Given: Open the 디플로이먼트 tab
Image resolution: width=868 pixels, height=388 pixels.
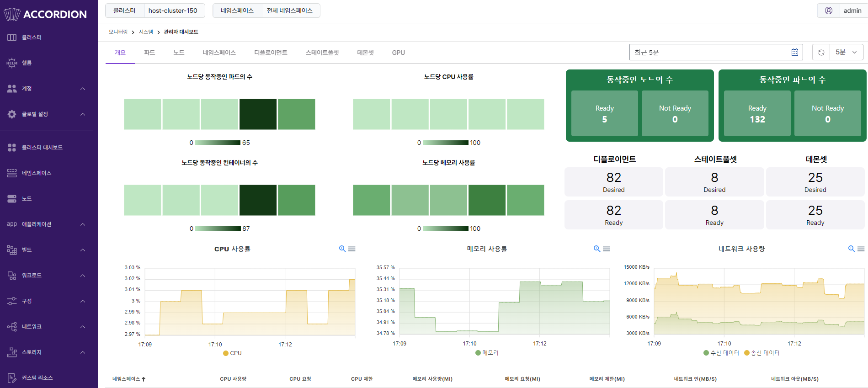Looking at the screenshot, I should point(271,53).
